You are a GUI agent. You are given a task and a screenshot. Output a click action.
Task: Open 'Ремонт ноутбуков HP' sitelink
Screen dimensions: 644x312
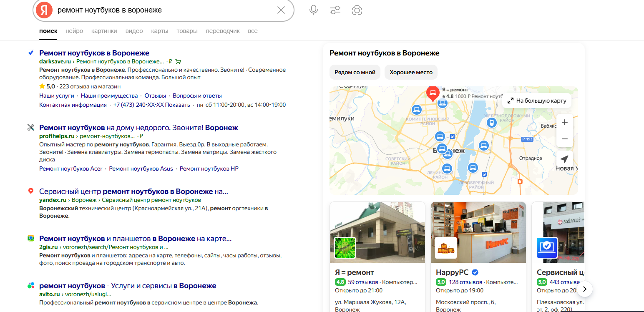(209, 169)
